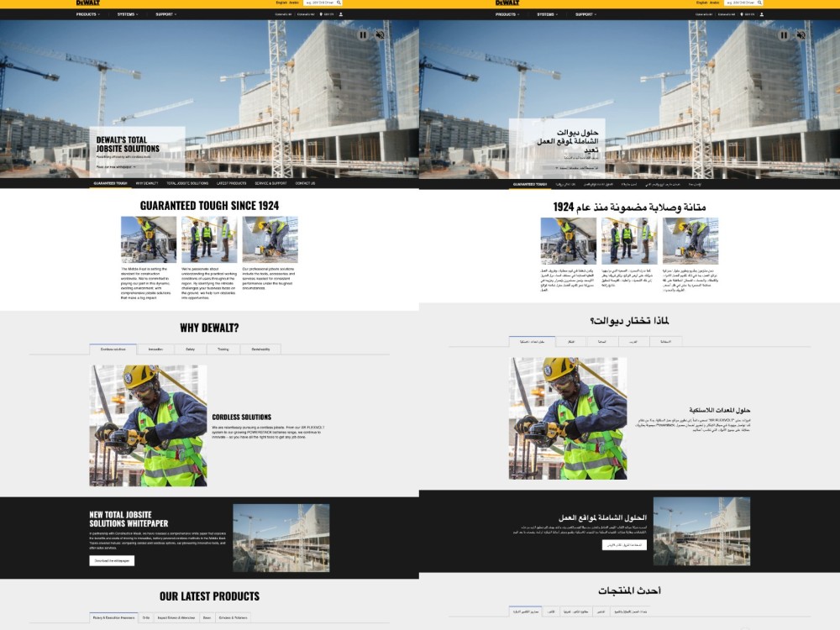Click the Arabic heading 'حلول المعدات اللاسلكية'
840x630 pixels.
click(x=720, y=411)
